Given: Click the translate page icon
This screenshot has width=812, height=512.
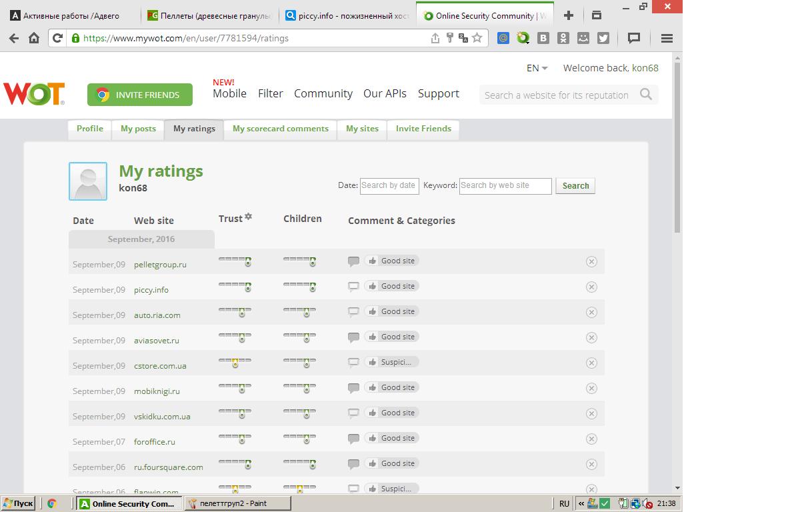Looking at the screenshot, I should point(463,38).
